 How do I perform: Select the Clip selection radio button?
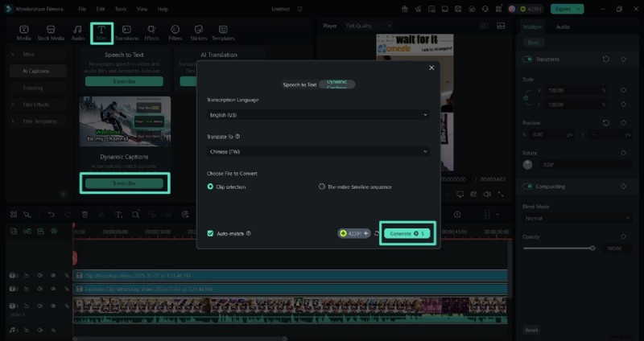(x=211, y=186)
